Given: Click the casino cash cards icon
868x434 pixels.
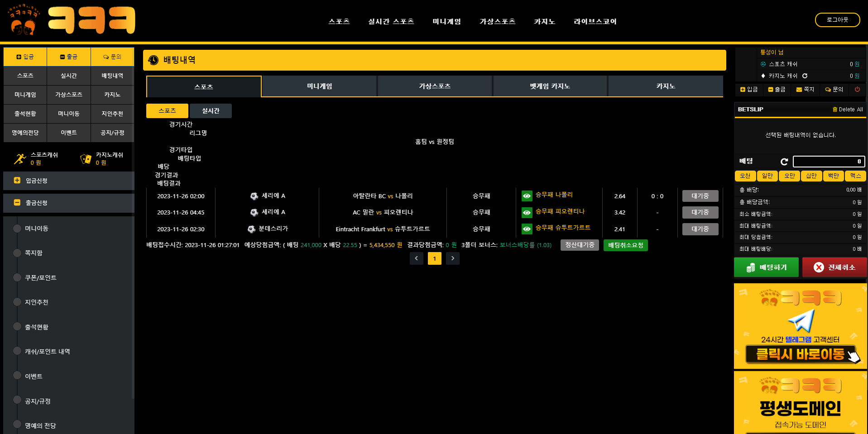Looking at the screenshot, I should (86, 159).
